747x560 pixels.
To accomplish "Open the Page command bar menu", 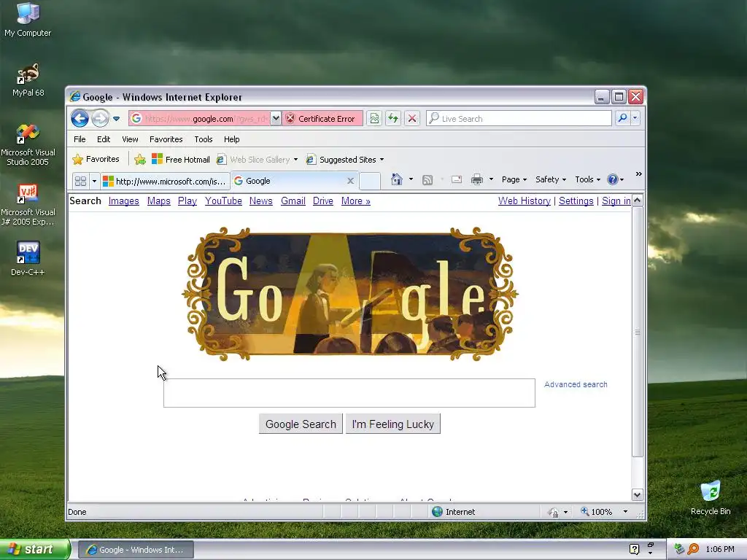I will coord(514,179).
